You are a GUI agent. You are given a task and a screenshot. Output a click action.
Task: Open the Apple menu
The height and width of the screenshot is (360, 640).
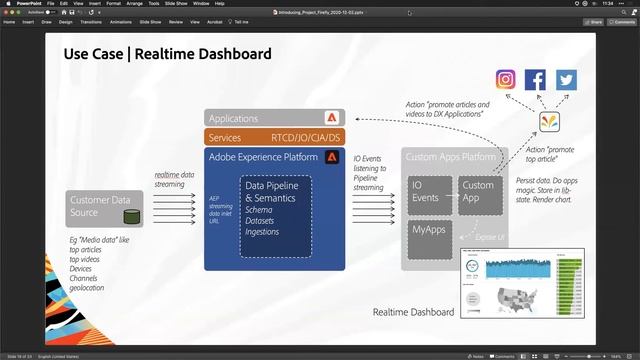coord(8,3)
